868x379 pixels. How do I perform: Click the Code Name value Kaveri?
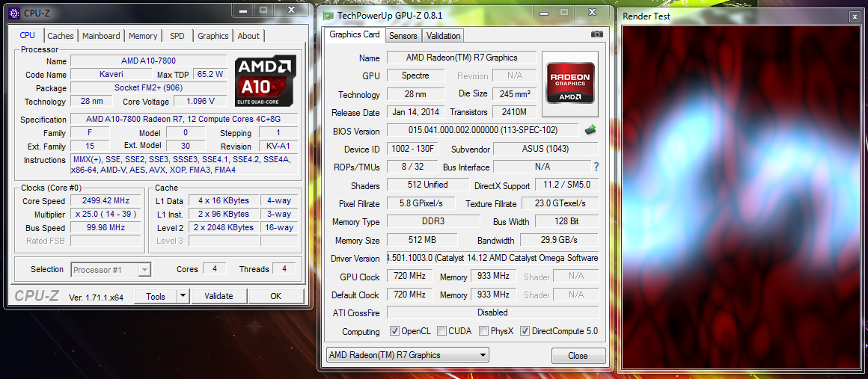coord(111,74)
